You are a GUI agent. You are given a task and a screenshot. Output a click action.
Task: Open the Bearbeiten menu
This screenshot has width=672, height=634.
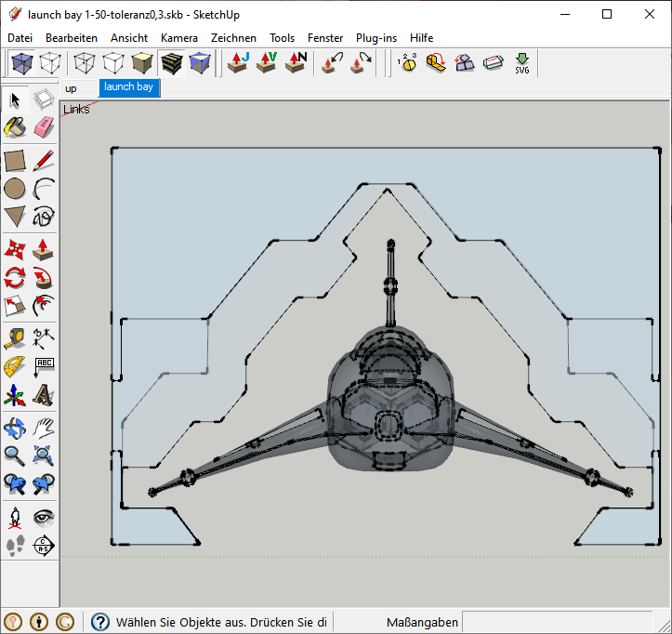pos(72,38)
